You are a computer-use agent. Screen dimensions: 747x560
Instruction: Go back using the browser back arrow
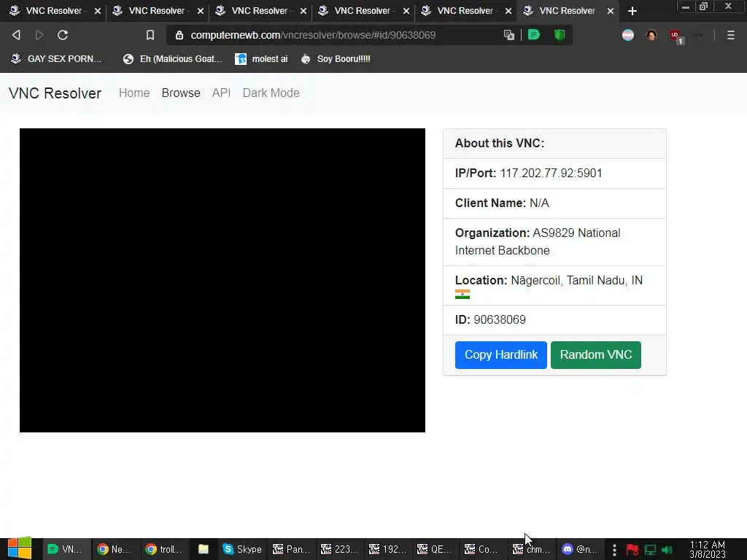click(16, 35)
